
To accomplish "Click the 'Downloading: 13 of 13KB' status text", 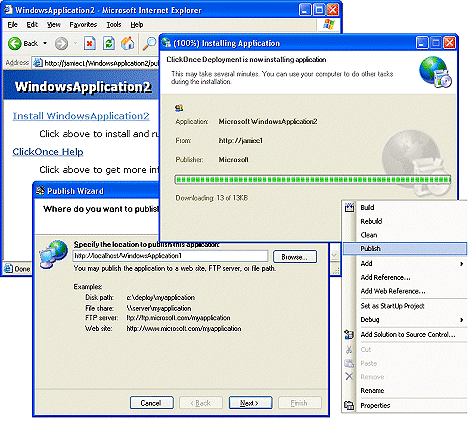I will pyautogui.click(x=212, y=198).
